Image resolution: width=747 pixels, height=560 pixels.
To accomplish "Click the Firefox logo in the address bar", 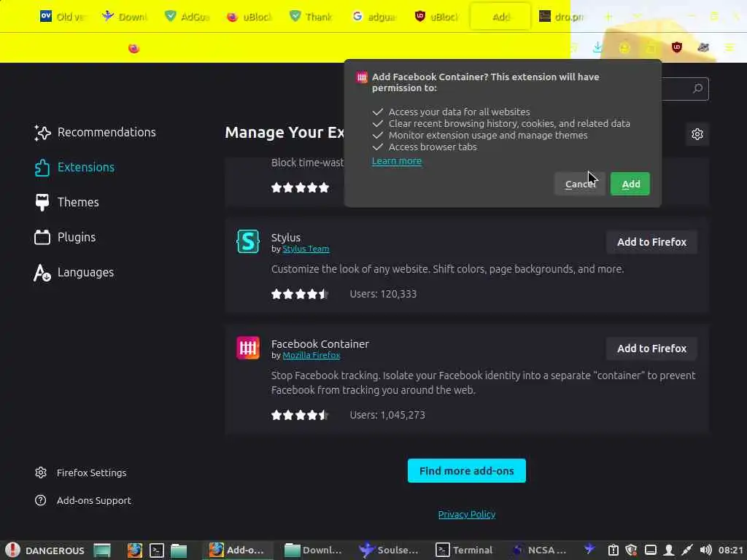I will (133, 48).
